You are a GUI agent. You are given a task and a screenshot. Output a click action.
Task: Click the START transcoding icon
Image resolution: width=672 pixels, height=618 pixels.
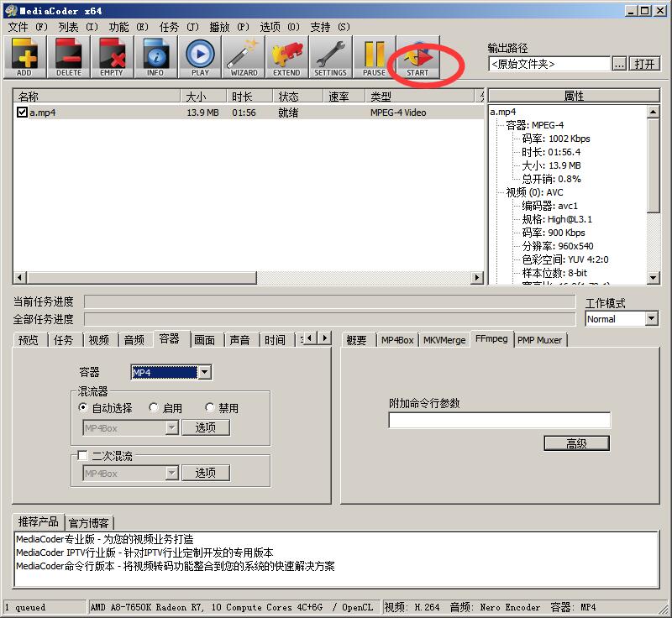coord(418,57)
